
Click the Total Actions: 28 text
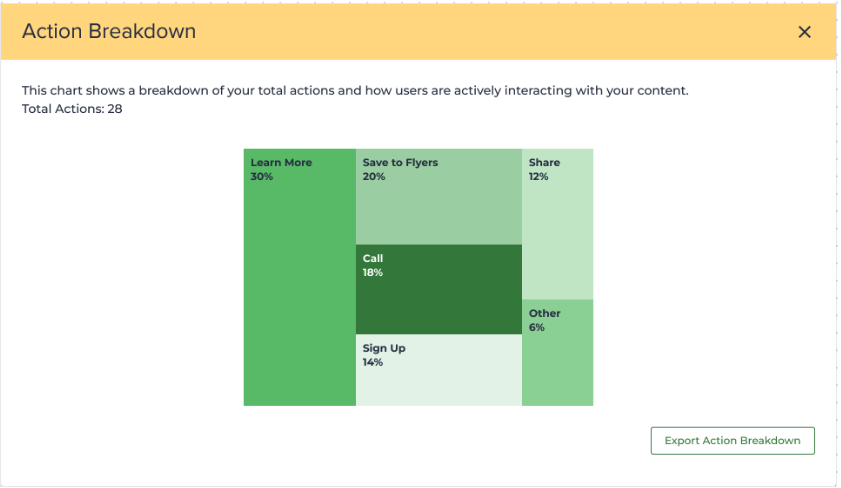coord(72,108)
